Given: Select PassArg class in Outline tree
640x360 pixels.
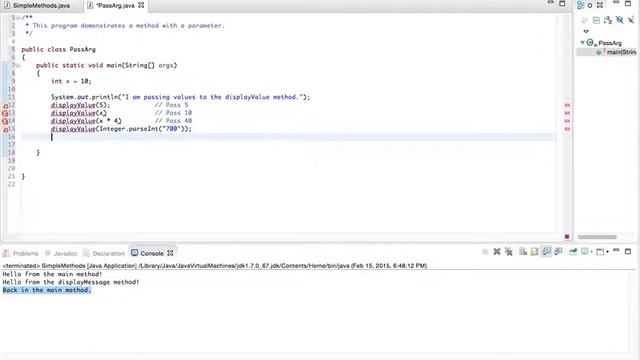Looking at the screenshot, I should 610,43.
